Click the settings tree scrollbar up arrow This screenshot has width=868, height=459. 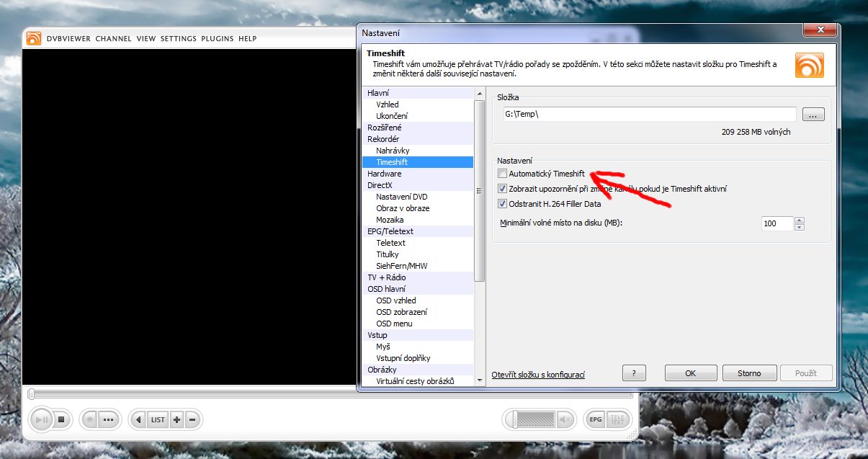[480, 94]
